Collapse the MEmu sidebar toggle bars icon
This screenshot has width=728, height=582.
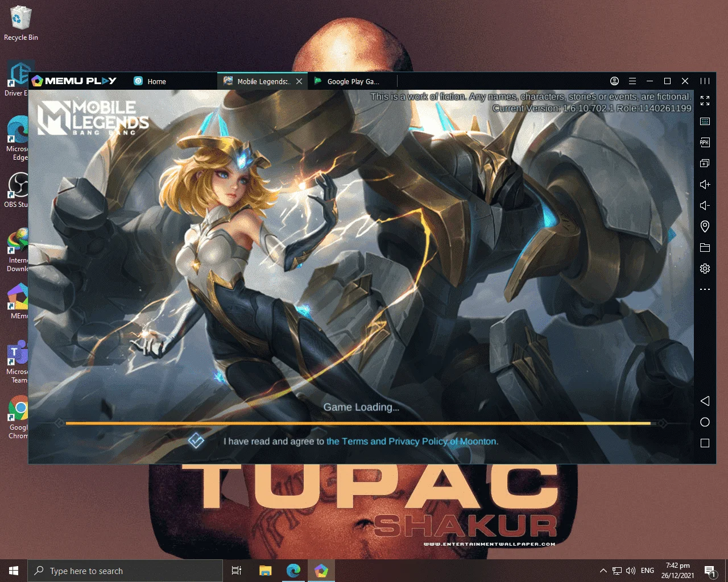point(705,81)
